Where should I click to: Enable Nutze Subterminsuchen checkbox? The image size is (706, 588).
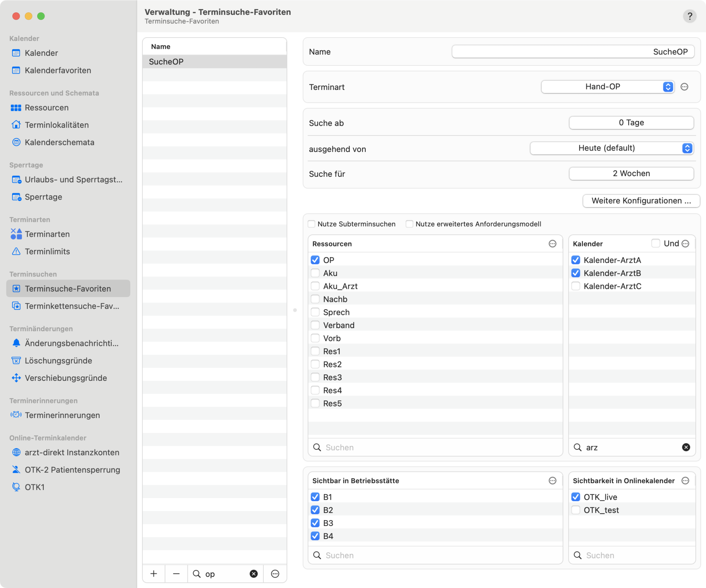click(312, 224)
